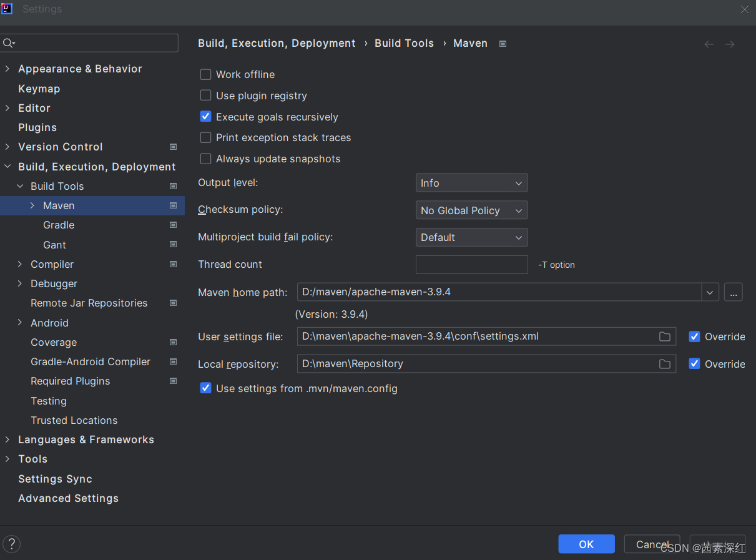Select Gradle in the settings tree
The width and height of the screenshot is (756, 560).
pyautogui.click(x=59, y=225)
